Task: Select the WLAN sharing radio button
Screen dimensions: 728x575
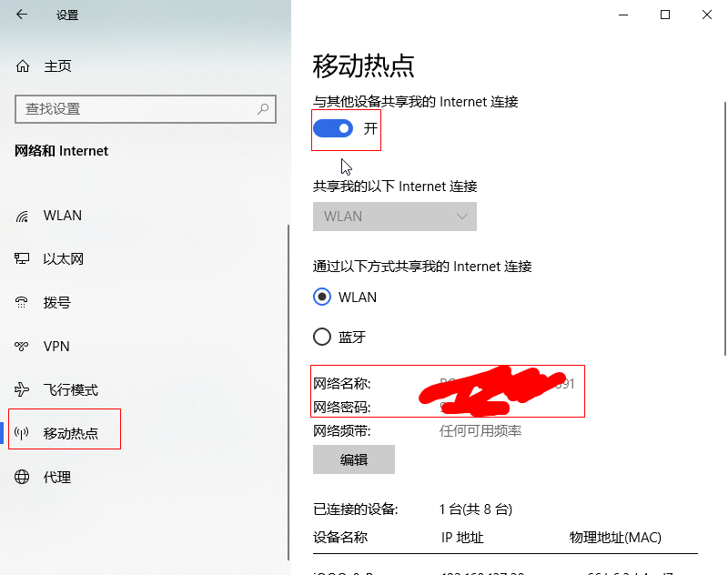Action: [322, 297]
